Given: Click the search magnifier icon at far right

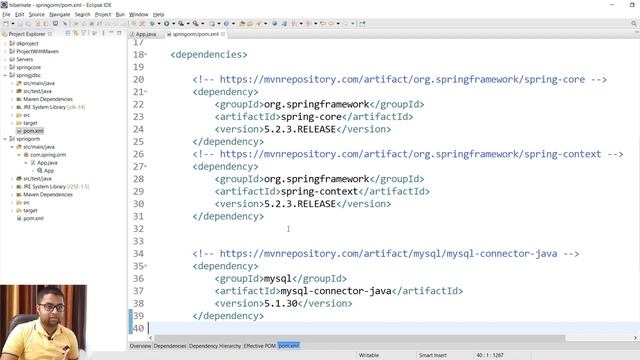Looking at the screenshot, I should [633, 24].
